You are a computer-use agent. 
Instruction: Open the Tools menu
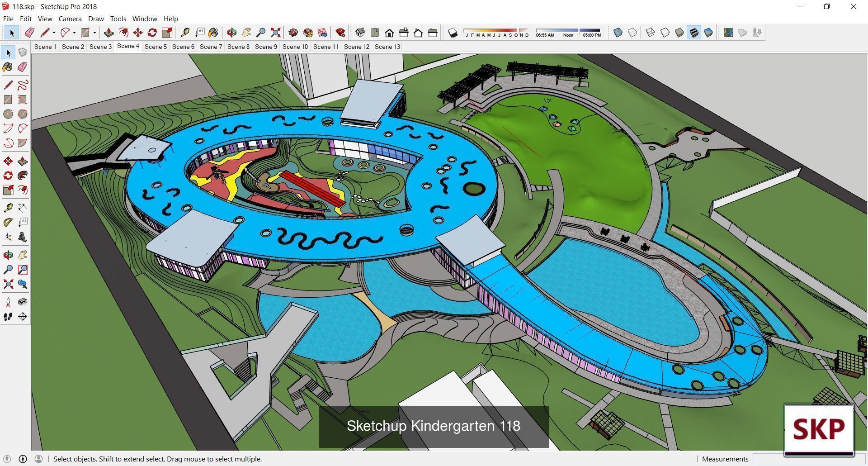(x=118, y=19)
